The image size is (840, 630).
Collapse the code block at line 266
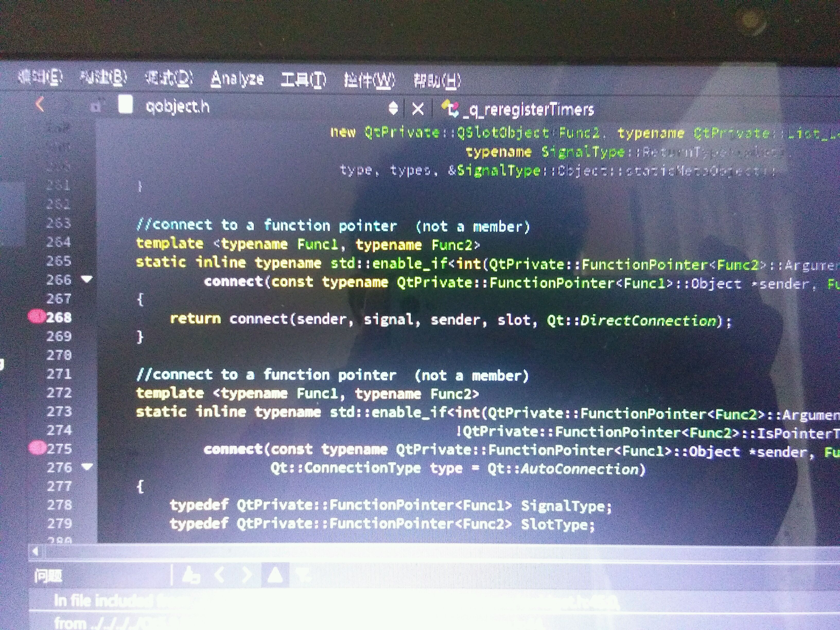click(x=87, y=279)
